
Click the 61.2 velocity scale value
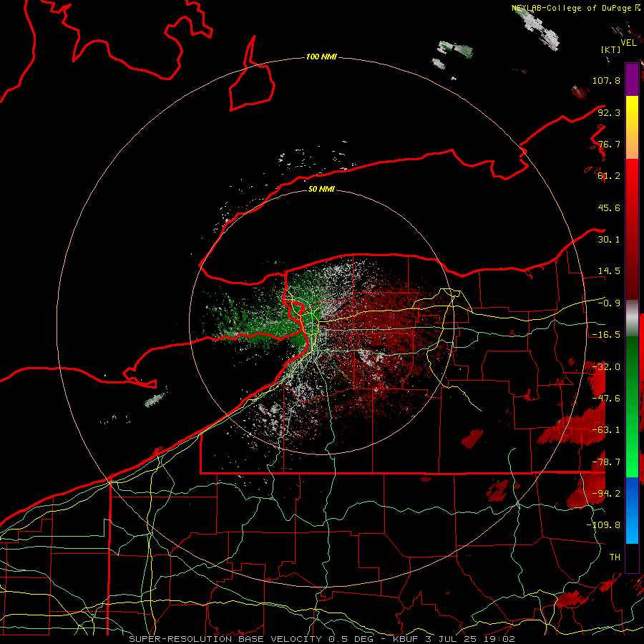pyautogui.click(x=609, y=176)
